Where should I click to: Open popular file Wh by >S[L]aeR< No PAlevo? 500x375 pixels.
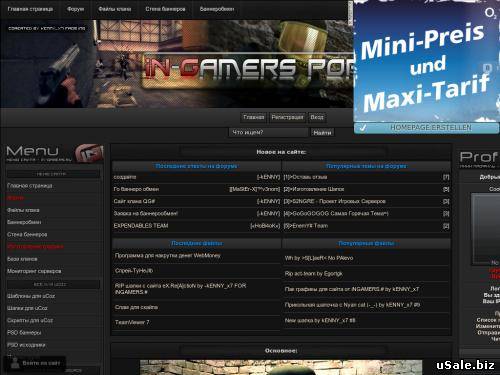tap(319, 258)
